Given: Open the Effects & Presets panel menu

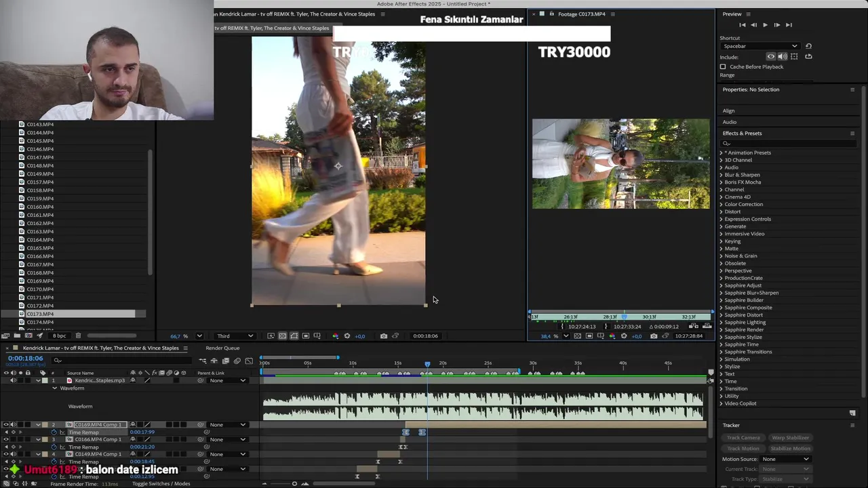Looking at the screenshot, I should tap(852, 134).
